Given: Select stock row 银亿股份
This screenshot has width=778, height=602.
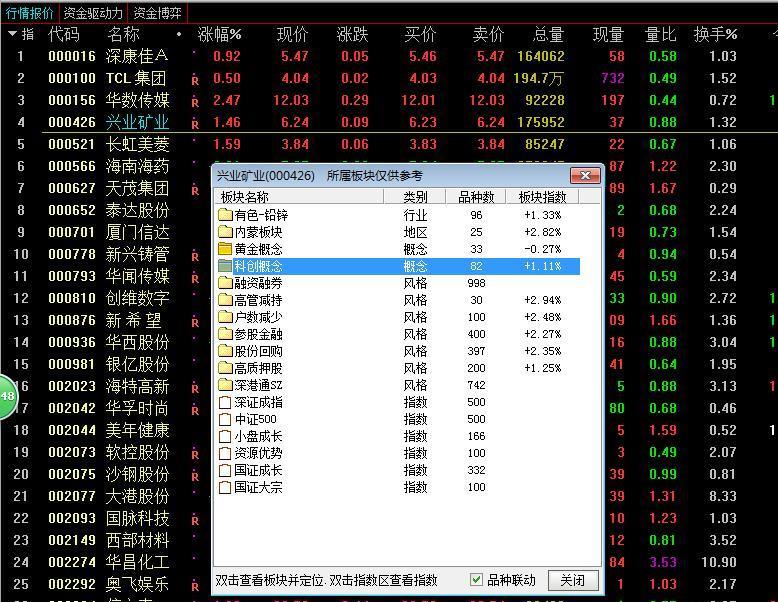Looking at the screenshot, I should 137,364.
